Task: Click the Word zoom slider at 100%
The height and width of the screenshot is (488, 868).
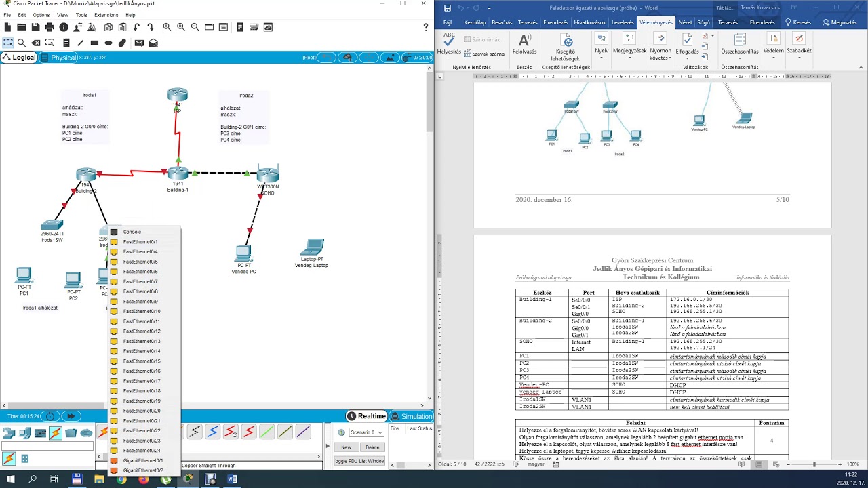Action: point(814,464)
